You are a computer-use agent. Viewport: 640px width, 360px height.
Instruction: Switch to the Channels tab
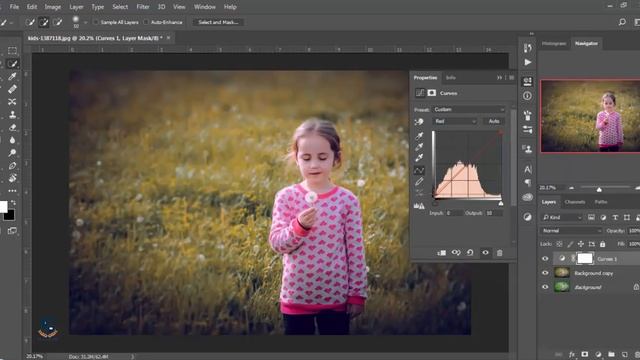[x=575, y=202]
